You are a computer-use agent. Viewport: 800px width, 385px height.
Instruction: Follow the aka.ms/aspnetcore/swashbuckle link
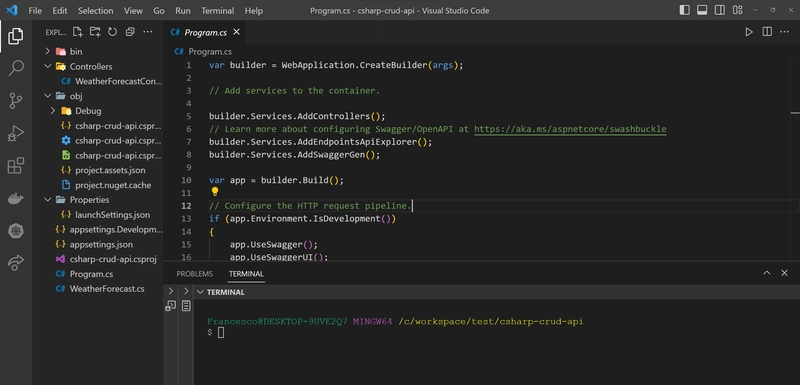pos(570,129)
